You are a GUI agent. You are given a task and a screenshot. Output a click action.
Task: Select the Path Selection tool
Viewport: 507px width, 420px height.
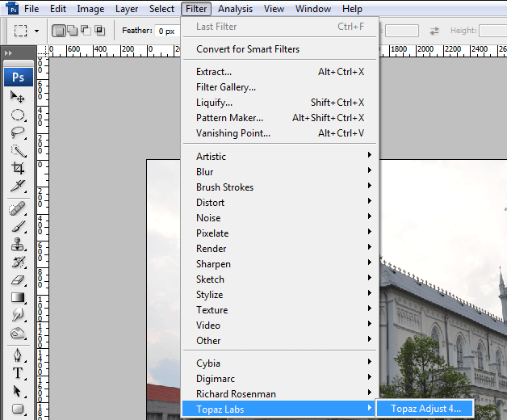point(18,391)
